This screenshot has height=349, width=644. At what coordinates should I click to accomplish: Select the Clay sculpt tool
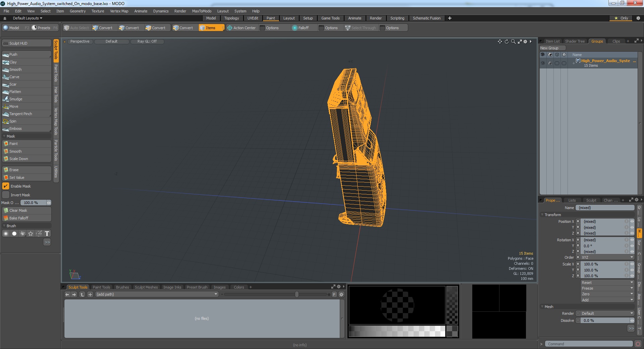pos(26,62)
